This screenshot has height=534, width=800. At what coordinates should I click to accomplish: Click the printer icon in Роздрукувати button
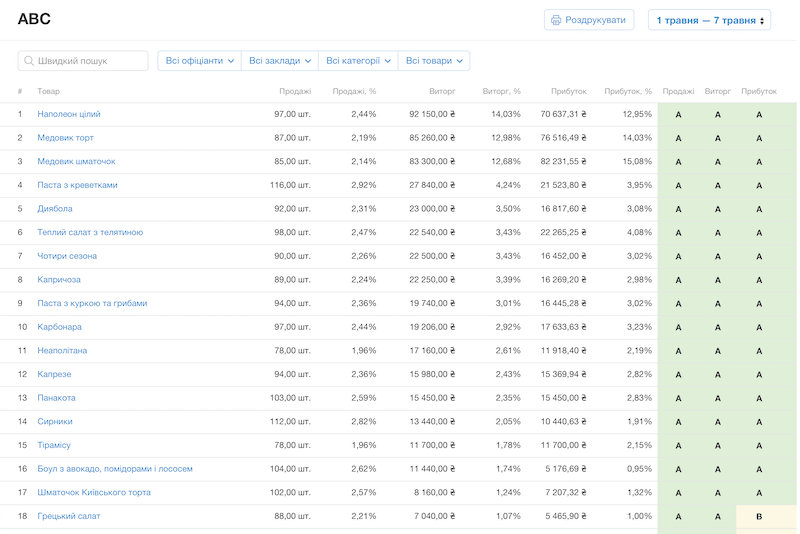tap(556, 20)
